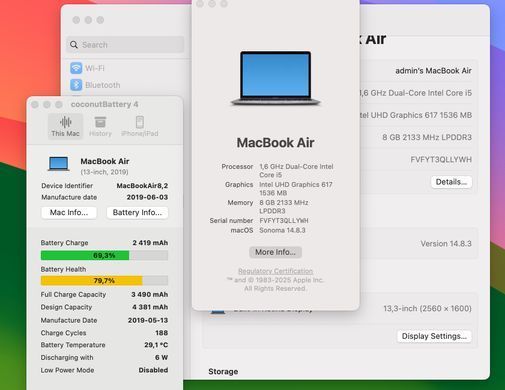This screenshot has height=390, width=505.
Task: Click the Storage heading in System Settings
Action: click(x=223, y=372)
